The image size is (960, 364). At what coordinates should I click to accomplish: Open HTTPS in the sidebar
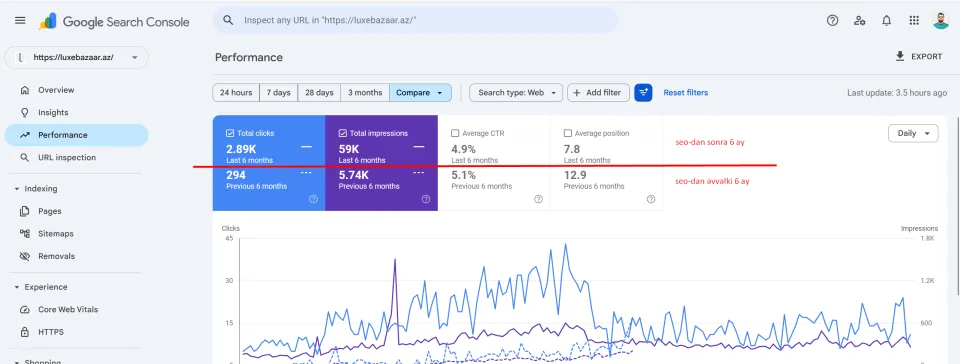click(77, 332)
